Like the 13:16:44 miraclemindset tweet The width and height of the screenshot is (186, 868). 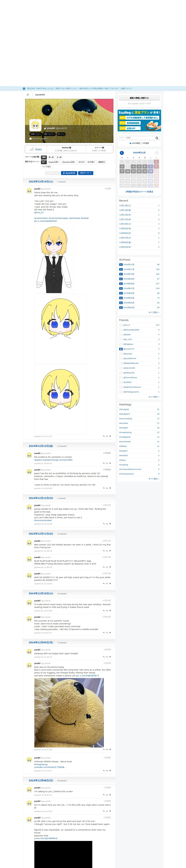click(110, 524)
